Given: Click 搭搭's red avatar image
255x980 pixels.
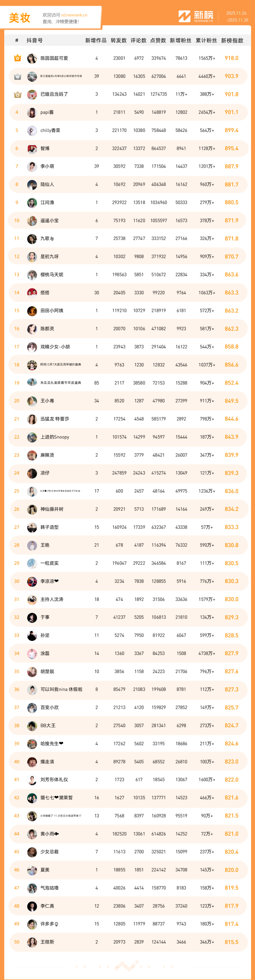Looking at the screenshot, I should (x=32, y=293).
